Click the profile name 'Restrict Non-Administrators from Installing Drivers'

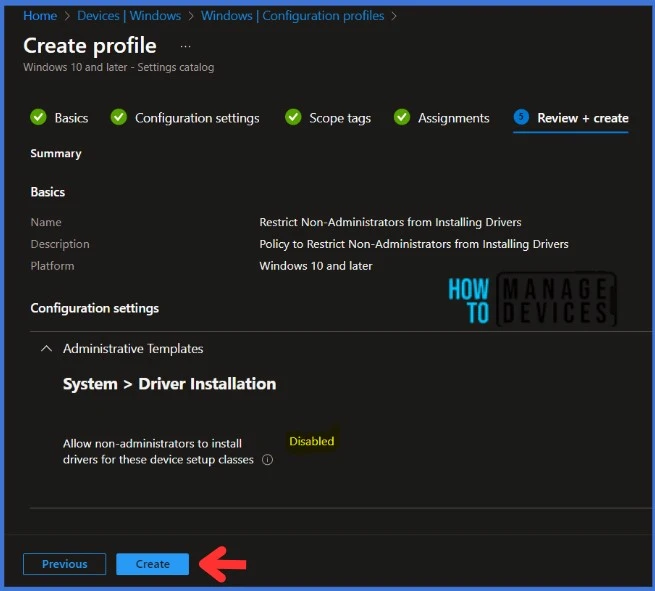coord(390,222)
